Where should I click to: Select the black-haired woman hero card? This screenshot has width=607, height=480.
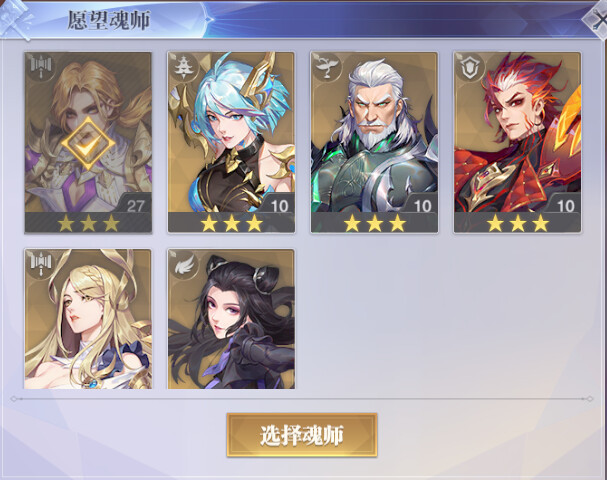[x=231, y=319]
